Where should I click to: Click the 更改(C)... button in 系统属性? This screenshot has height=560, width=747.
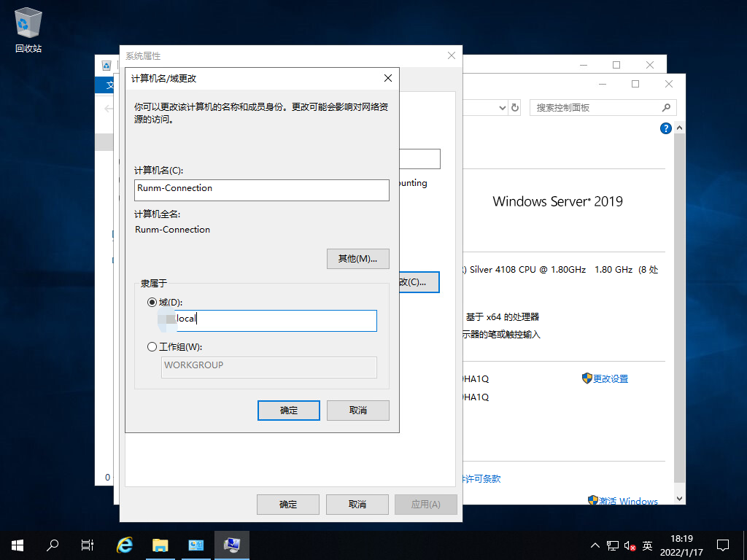(419, 282)
